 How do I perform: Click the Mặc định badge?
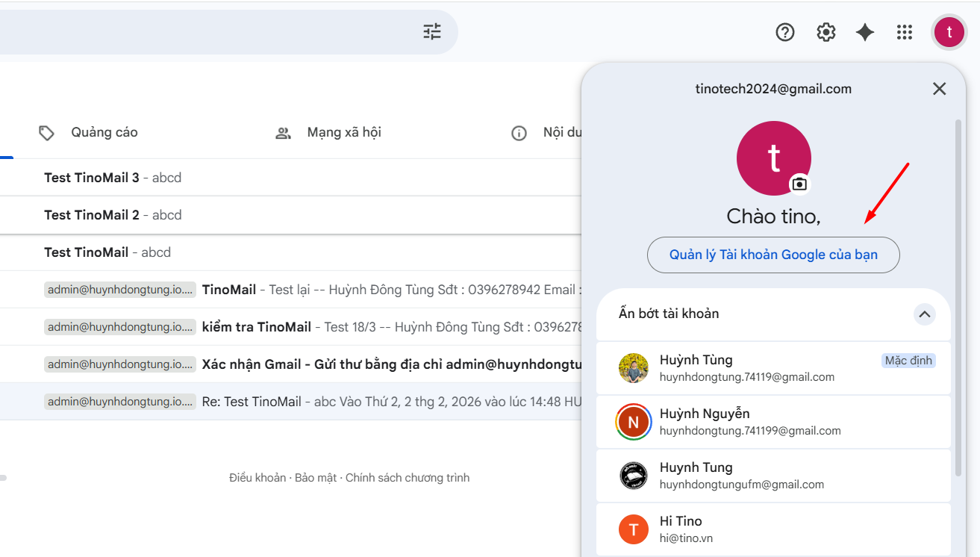pyautogui.click(x=908, y=361)
